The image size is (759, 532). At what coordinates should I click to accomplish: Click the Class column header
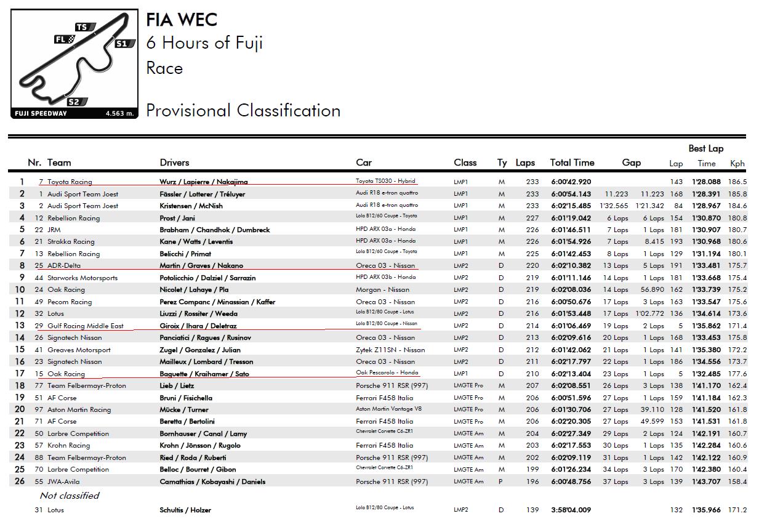click(465, 163)
